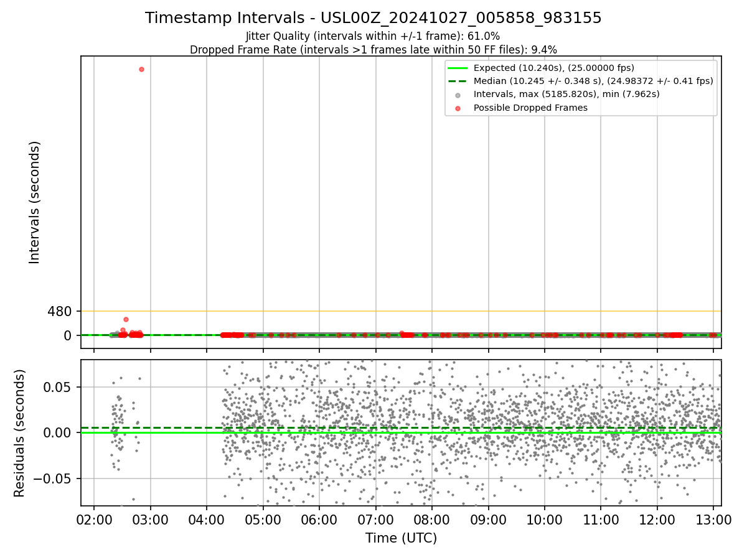
Task: Click the '06:00' time tick label
Action: (x=319, y=520)
